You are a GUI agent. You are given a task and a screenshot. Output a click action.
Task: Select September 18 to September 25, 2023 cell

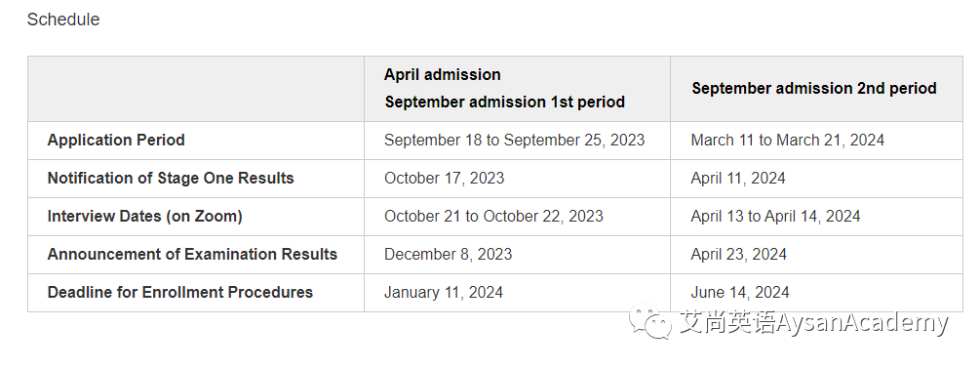514,140
